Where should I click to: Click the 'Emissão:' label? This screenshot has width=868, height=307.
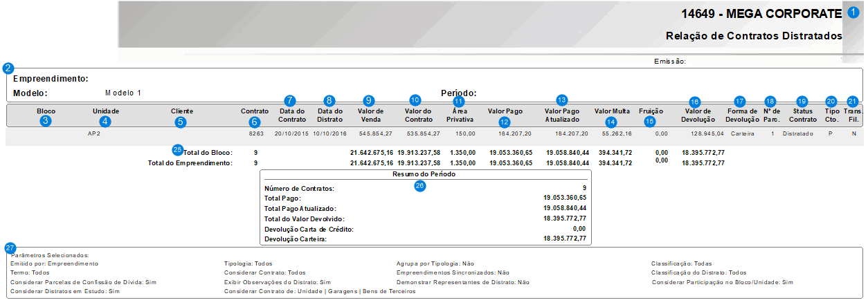669,62
